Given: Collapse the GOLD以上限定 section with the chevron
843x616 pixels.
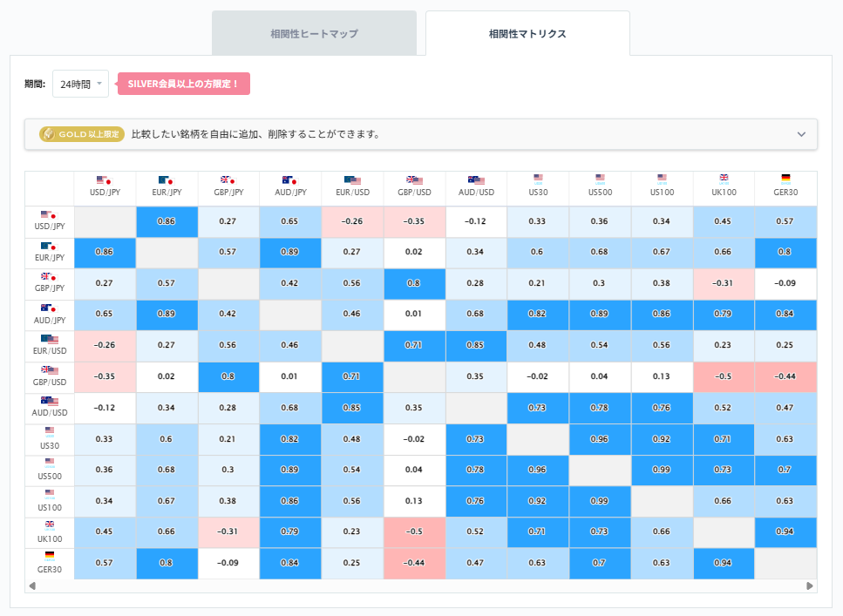Looking at the screenshot, I should coord(799,134).
